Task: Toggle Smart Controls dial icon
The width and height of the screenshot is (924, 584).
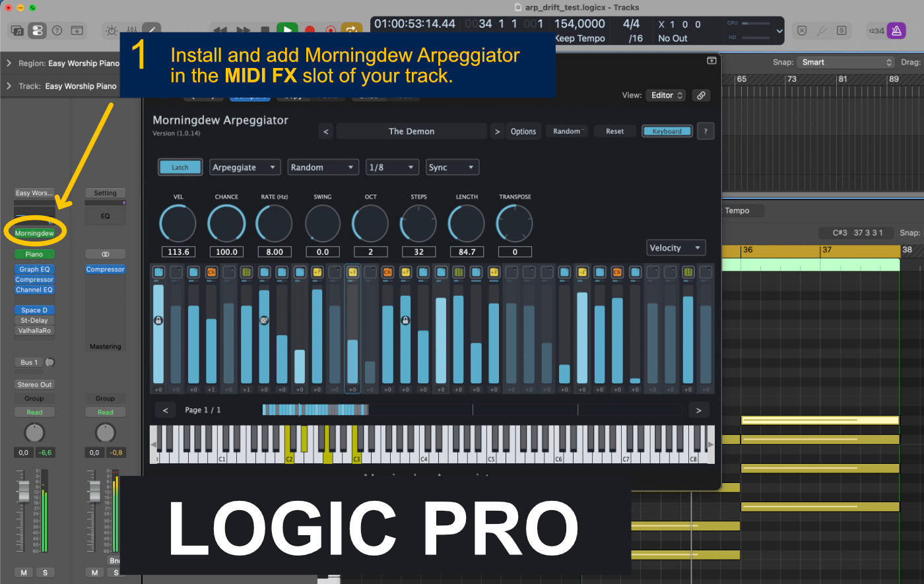Action: point(112,30)
